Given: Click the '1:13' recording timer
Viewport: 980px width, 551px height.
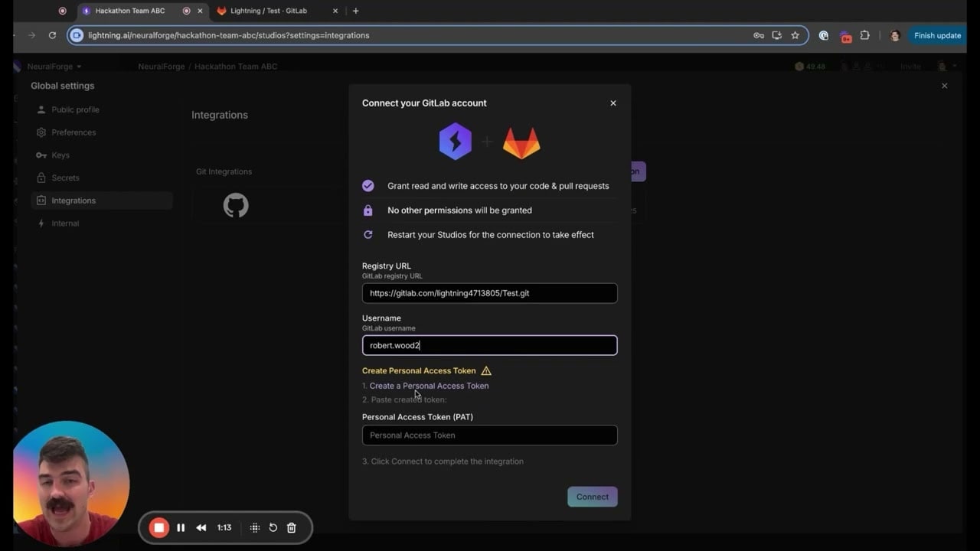Looking at the screenshot, I should tap(224, 527).
